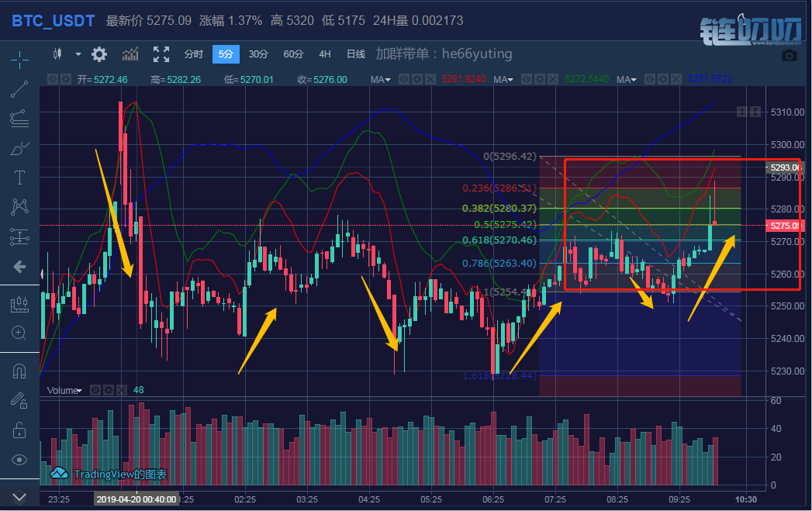Select the crosshair cursor tool
This screenshot has height=511, width=812.
pyautogui.click(x=19, y=59)
